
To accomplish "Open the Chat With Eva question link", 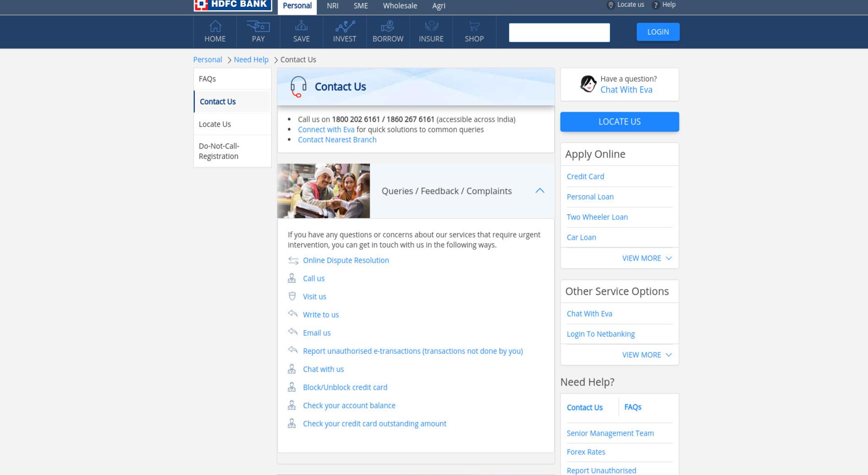I will (x=626, y=90).
